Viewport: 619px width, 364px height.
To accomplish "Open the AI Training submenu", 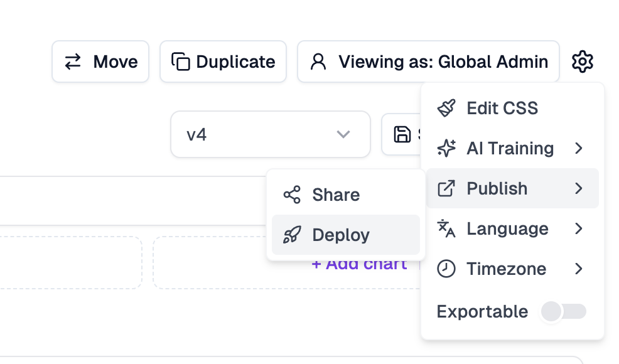I will tap(512, 149).
